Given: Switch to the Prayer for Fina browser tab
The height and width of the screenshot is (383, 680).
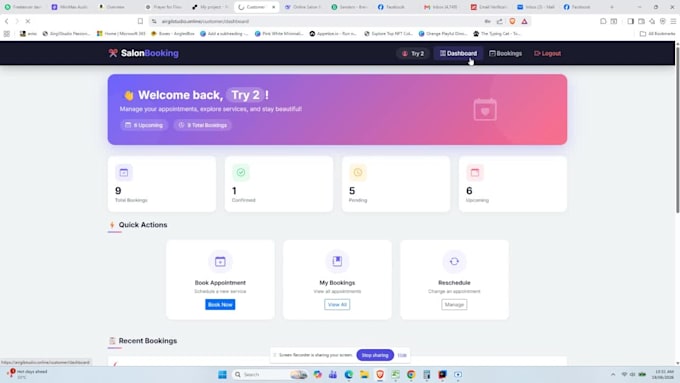Looking at the screenshot, I should [x=163, y=7].
